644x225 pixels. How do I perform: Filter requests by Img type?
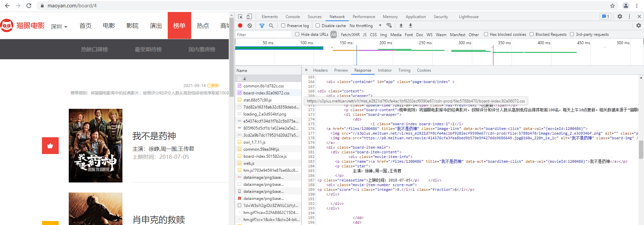pos(383,34)
